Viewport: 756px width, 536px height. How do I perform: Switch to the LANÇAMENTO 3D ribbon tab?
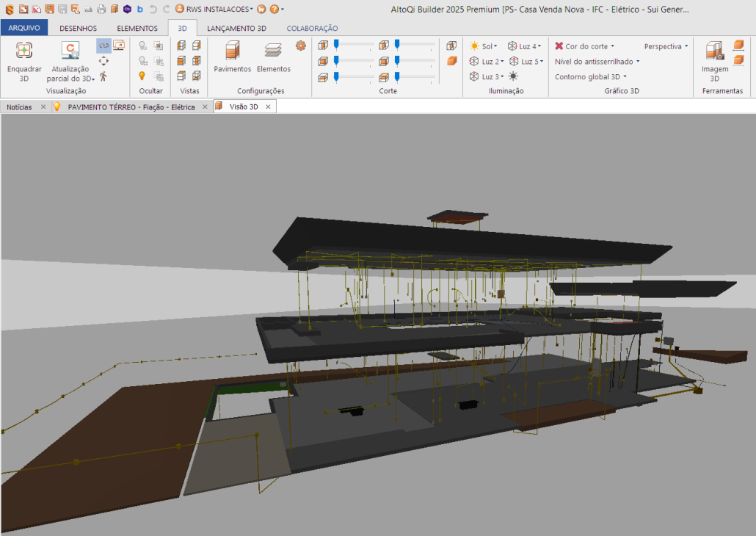[x=236, y=28]
